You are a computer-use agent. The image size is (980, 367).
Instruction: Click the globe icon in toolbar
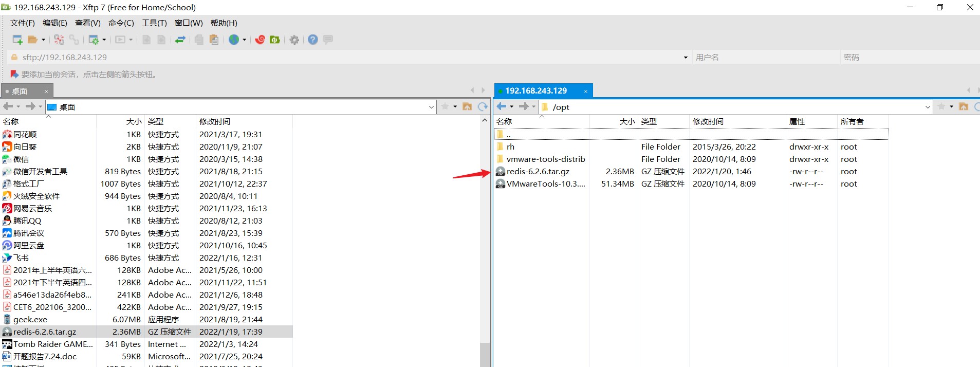pos(234,40)
